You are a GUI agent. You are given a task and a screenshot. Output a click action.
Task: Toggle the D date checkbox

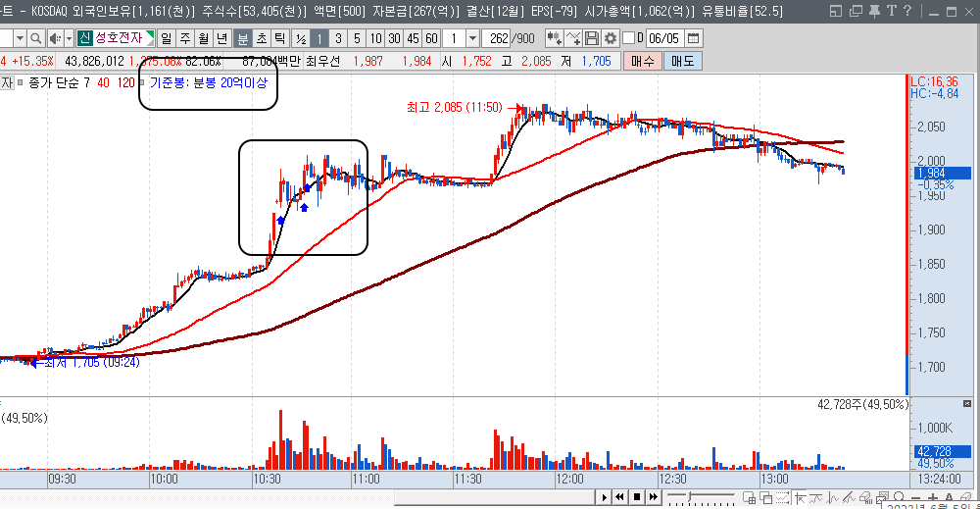pos(629,39)
